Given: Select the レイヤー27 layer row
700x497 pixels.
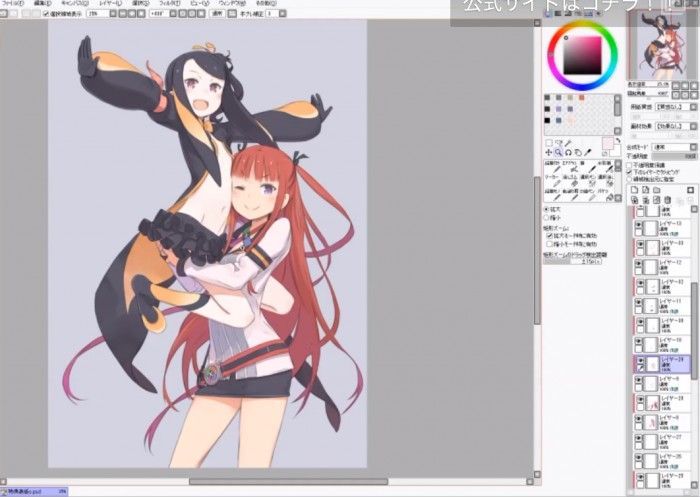Looking at the screenshot, I should pos(662,442).
